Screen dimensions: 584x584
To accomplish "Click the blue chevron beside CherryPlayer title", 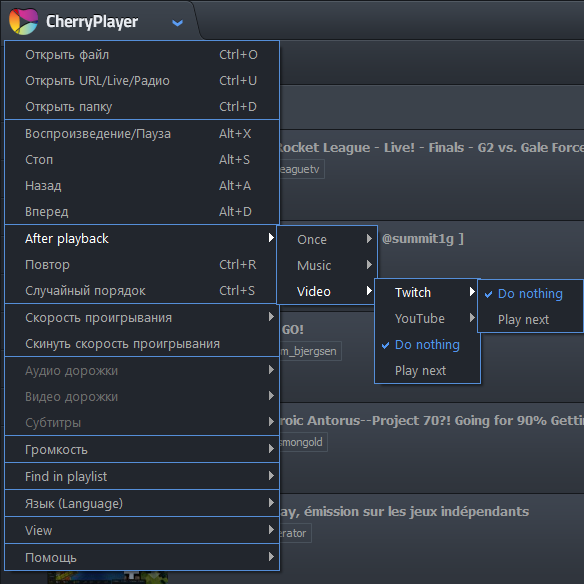I will [x=177, y=23].
